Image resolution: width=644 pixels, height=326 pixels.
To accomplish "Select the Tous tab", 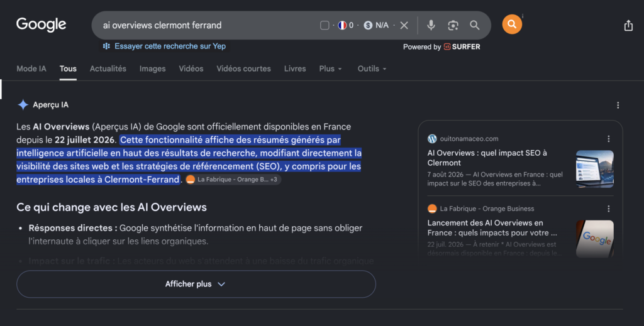I will coord(68,69).
